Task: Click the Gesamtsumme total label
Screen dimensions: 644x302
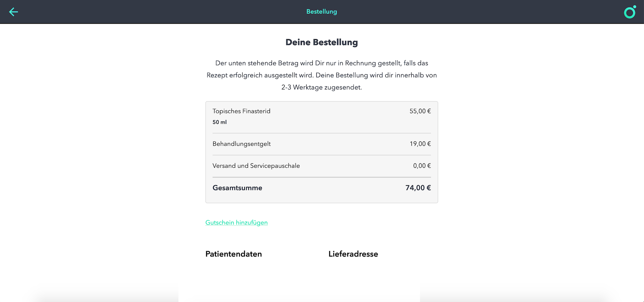Action: click(237, 188)
